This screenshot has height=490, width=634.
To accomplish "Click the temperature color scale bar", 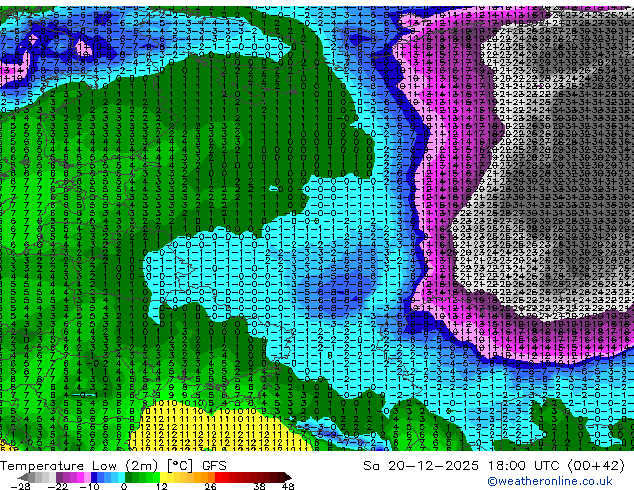I will (154, 477).
